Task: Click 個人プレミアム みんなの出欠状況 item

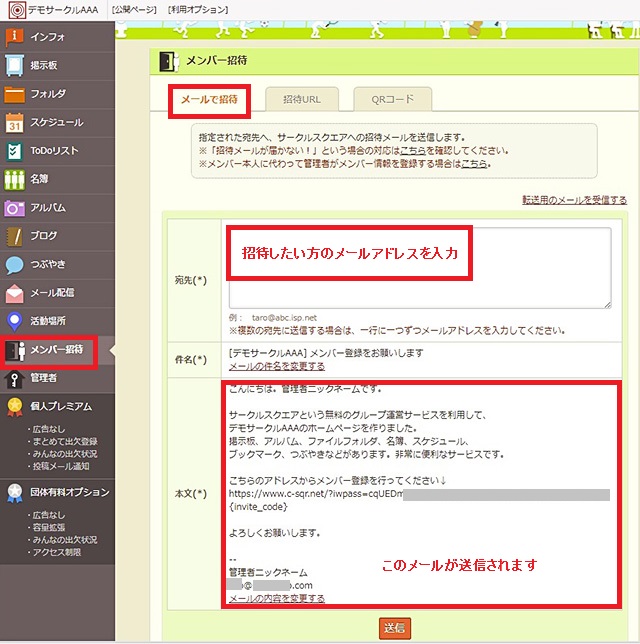Action: point(65,454)
